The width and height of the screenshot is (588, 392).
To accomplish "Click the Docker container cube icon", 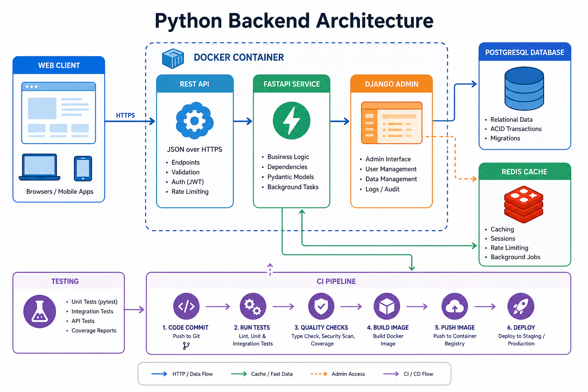I will tap(173, 58).
